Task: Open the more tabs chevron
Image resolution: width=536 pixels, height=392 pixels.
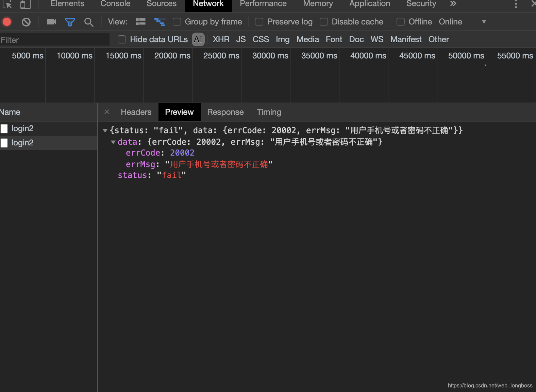Action: point(453,4)
